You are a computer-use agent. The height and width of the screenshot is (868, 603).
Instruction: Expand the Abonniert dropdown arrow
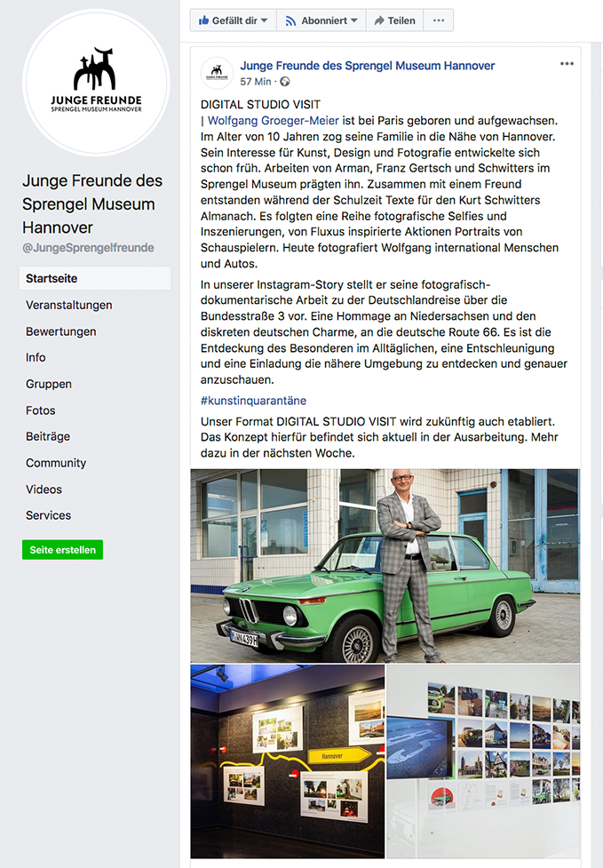click(x=354, y=20)
